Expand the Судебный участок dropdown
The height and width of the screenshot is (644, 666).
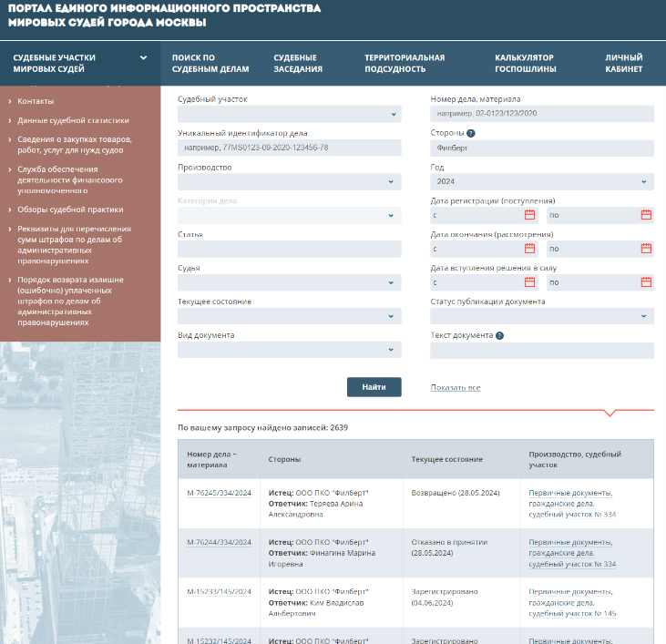pyautogui.click(x=289, y=115)
